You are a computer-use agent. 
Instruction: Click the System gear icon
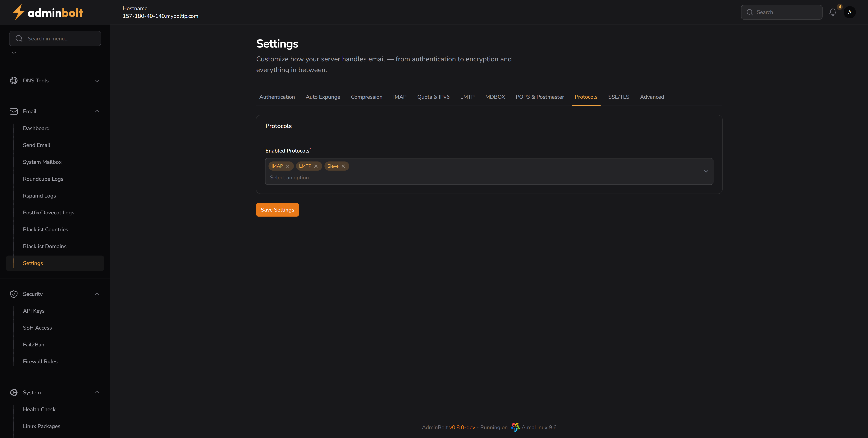(x=14, y=393)
